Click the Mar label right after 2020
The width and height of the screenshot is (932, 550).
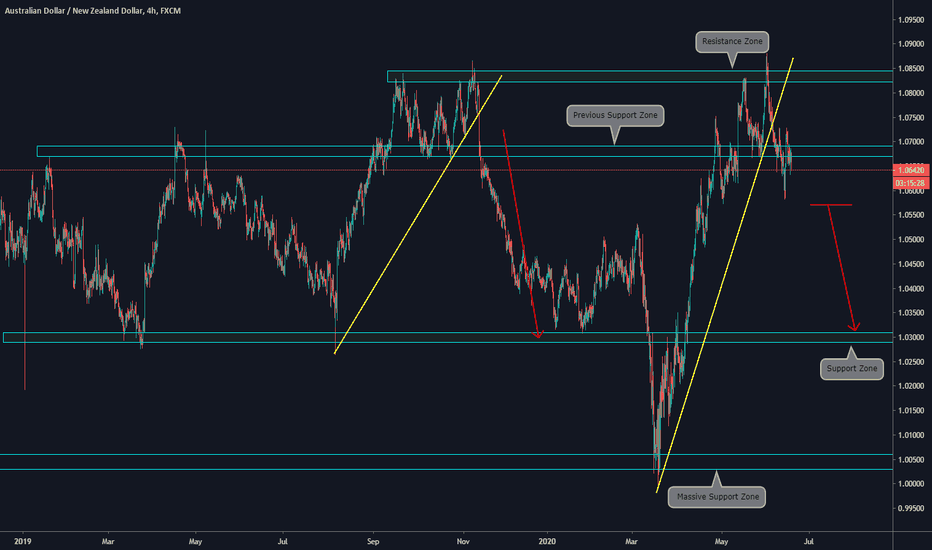(x=631, y=541)
